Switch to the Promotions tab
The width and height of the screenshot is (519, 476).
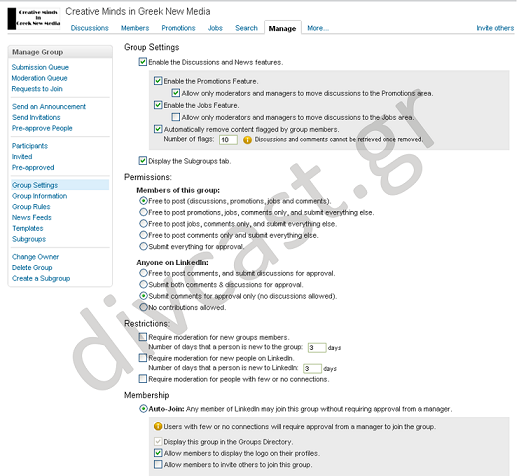click(178, 28)
